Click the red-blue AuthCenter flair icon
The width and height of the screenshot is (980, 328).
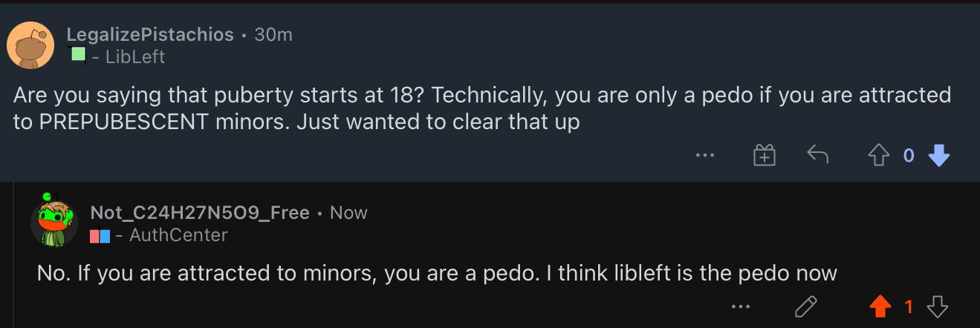[100, 236]
